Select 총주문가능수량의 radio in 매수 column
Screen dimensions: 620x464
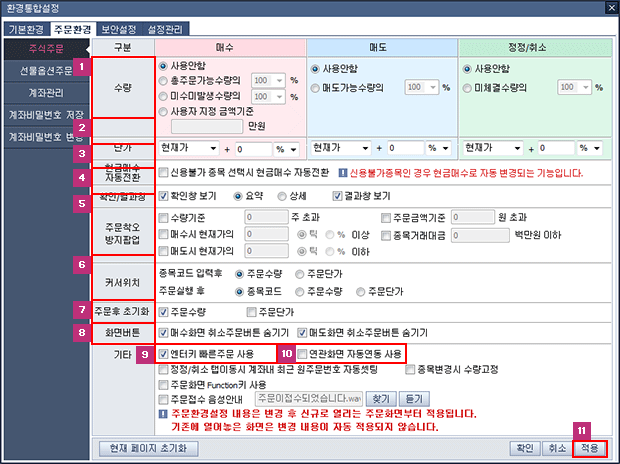click(x=163, y=81)
